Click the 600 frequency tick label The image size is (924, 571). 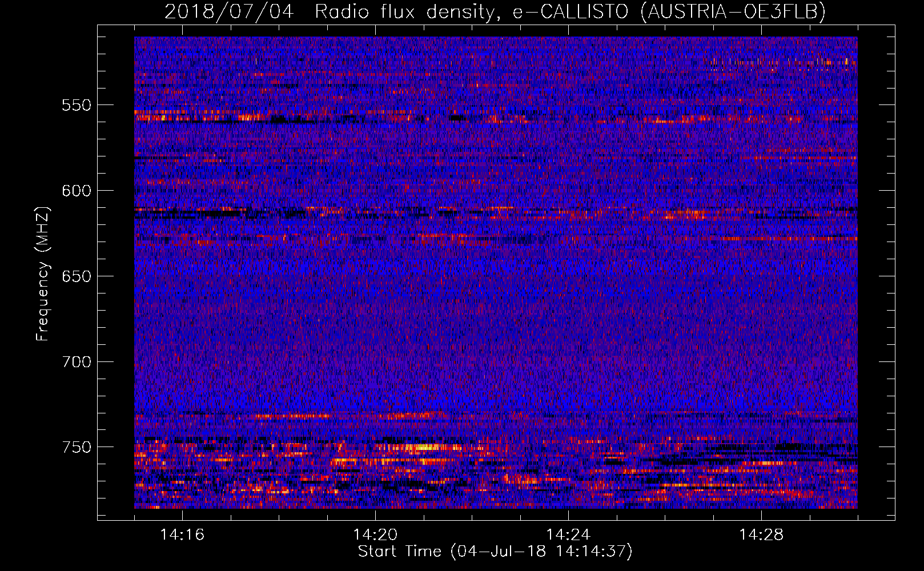tap(77, 191)
